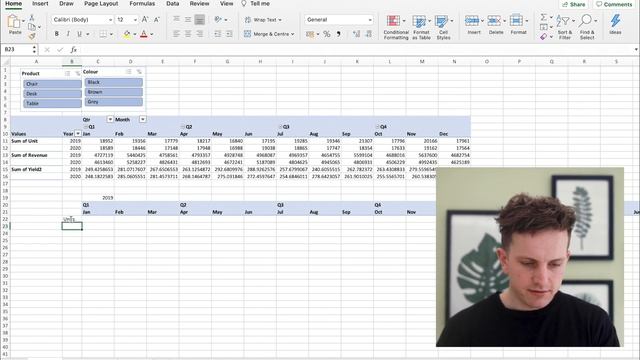640x360 pixels.
Task: Click the Insert Function fx icon
Action: pos(73,49)
